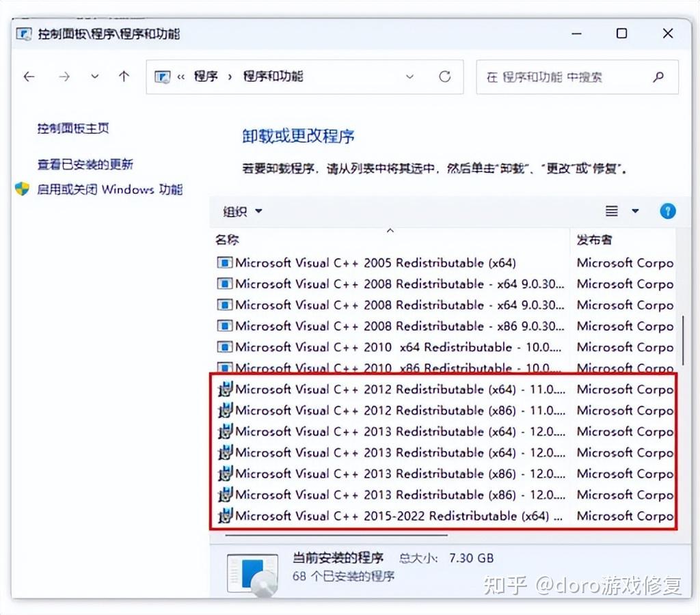700x615 pixels.
Task: Open 查看已安装的更新 link
Action: [85, 164]
